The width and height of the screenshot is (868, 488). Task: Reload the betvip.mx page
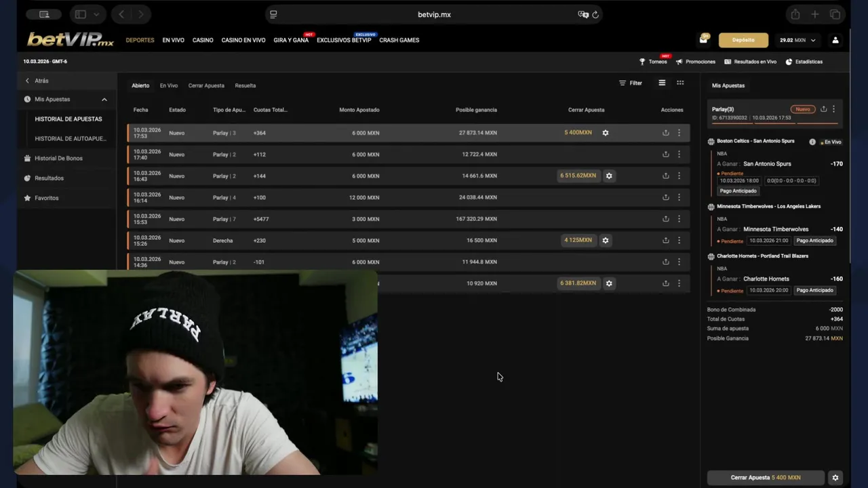(x=595, y=14)
